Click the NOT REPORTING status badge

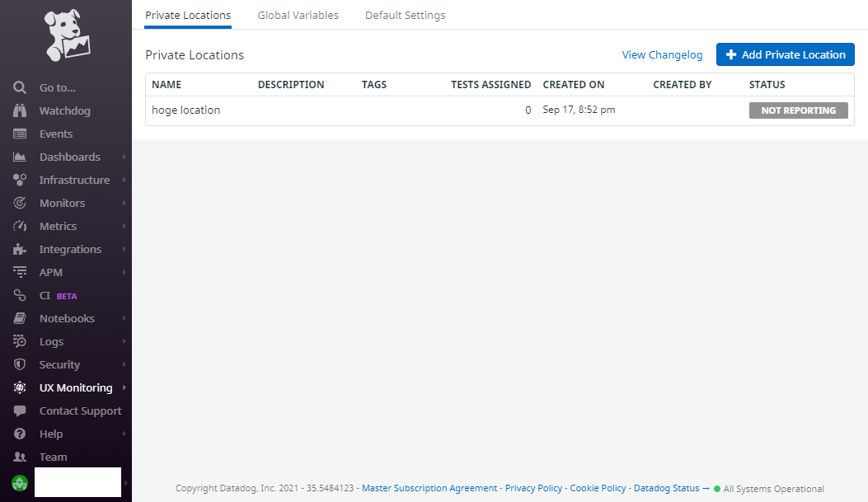point(798,110)
